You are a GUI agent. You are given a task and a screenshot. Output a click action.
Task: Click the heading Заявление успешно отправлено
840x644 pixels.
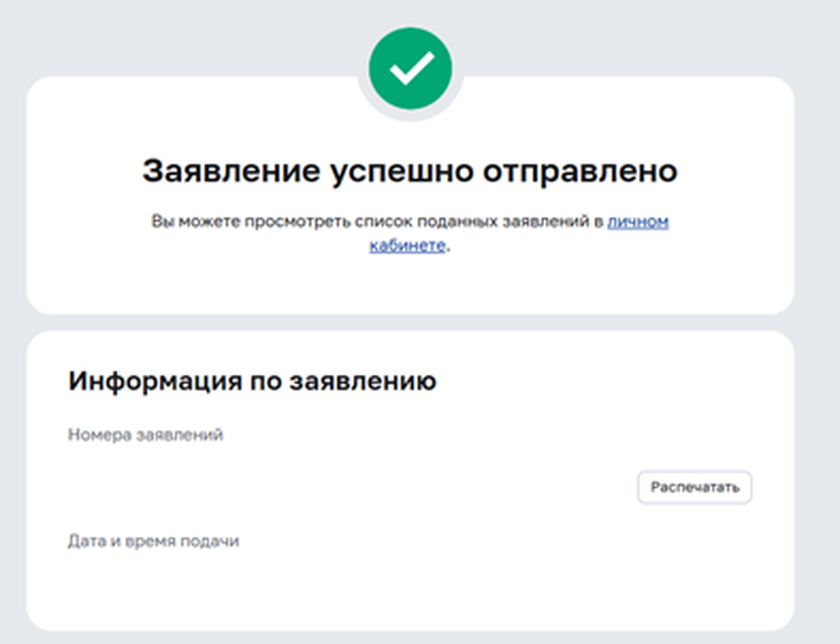tap(410, 171)
